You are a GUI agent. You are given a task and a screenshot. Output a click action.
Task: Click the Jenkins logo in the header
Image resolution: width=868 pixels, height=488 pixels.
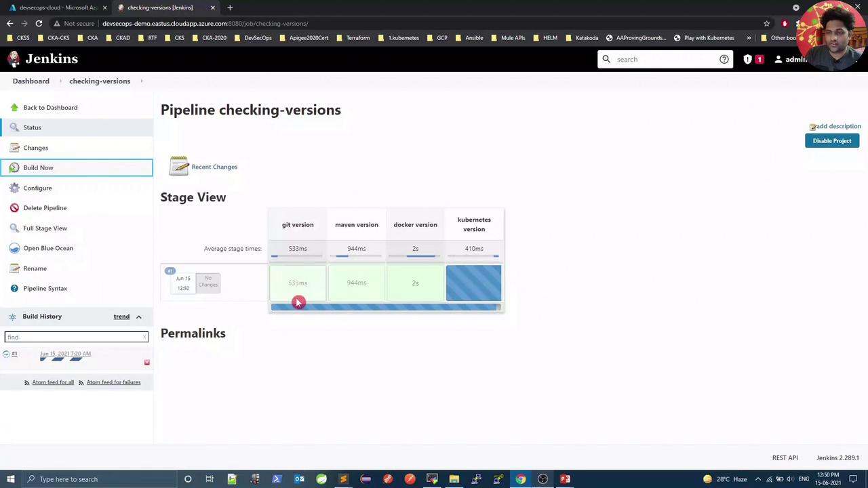click(43, 59)
